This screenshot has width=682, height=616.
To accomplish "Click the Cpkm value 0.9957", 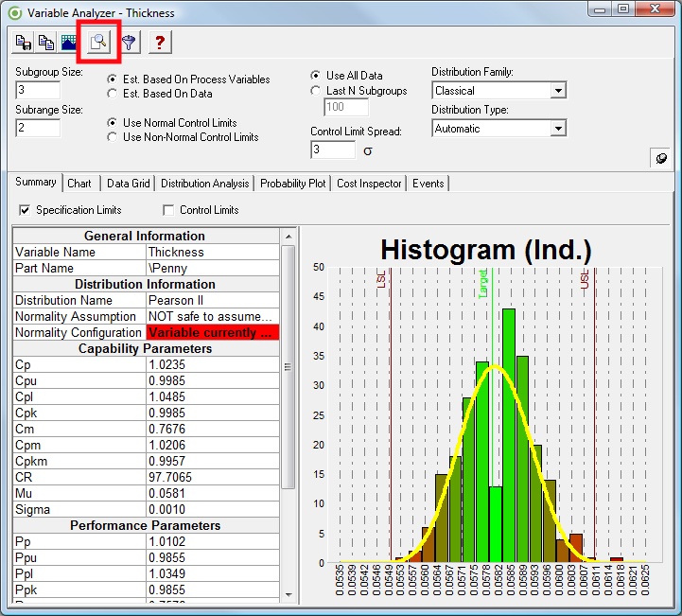I will coord(213,461).
